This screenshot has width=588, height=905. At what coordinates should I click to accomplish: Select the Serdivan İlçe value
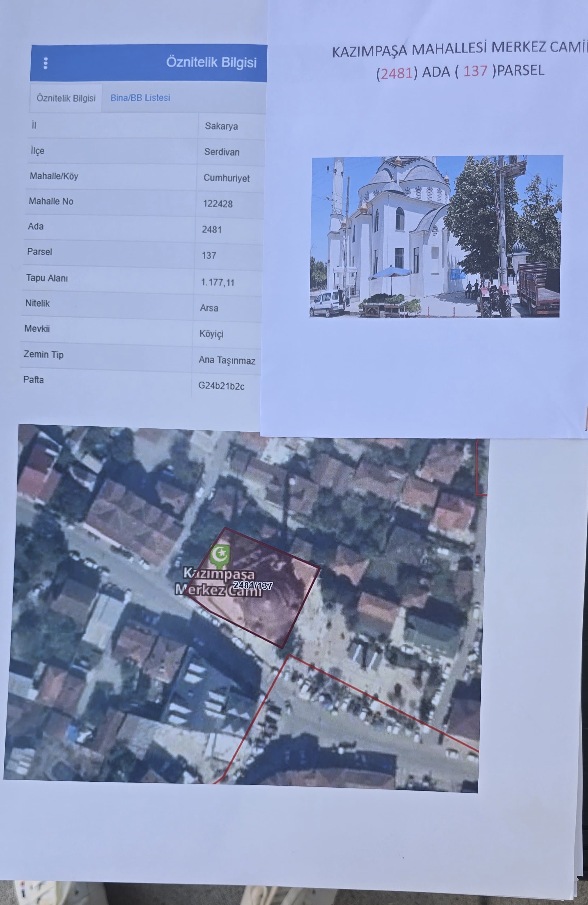click(x=222, y=152)
